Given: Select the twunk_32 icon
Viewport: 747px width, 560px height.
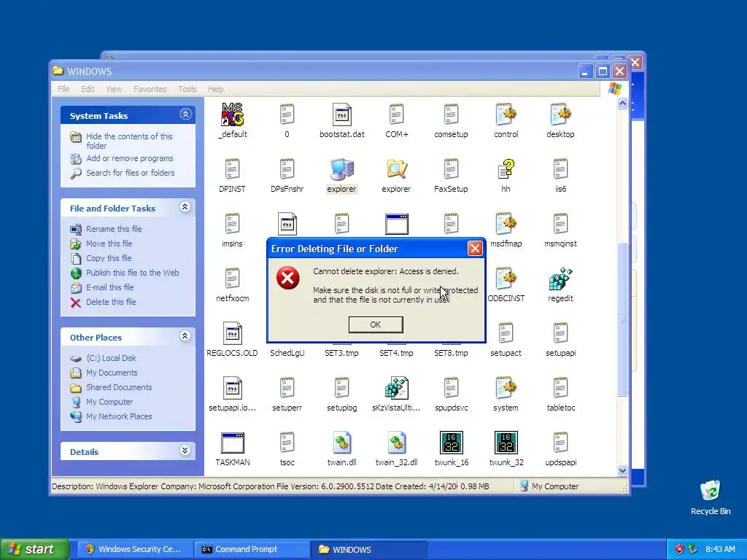Looking at the screenshot, I should (x=506, y=443).
